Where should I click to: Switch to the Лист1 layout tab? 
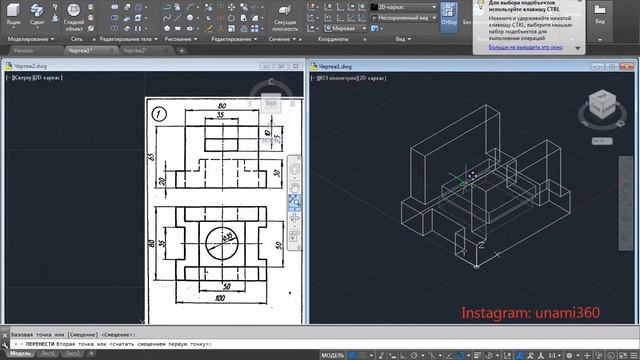pyautogui.click(x=48, y=353)
